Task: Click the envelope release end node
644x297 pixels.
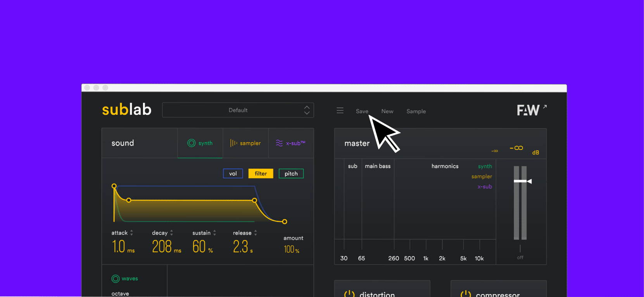Action: pyautogui.click(x=285, y=222)
